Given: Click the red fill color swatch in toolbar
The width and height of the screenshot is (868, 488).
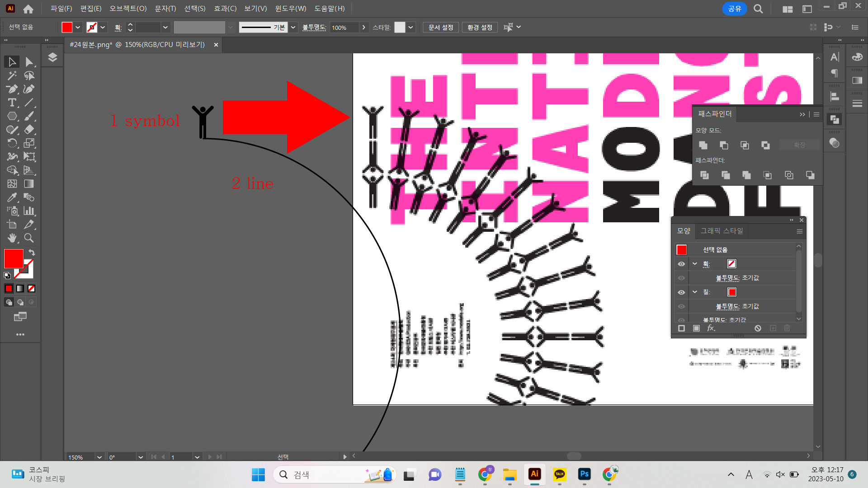Looking at the screenshot, I should (14, 258).
